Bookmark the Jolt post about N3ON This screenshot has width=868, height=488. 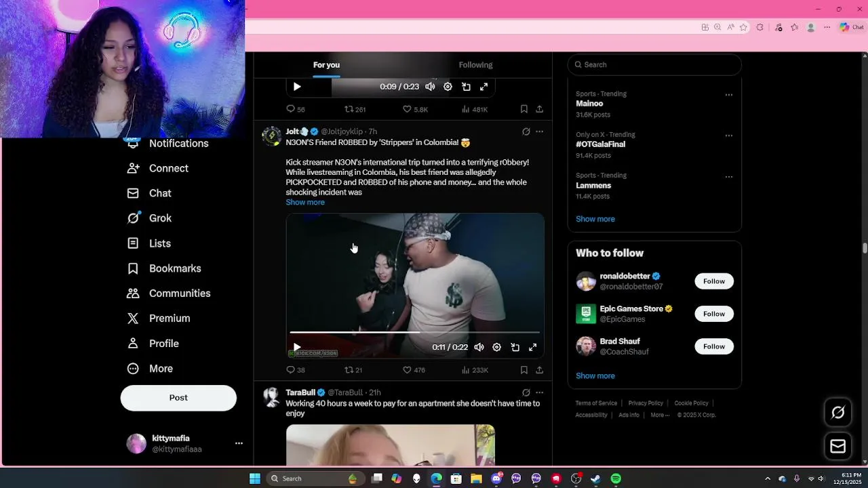tap(524, 370)
